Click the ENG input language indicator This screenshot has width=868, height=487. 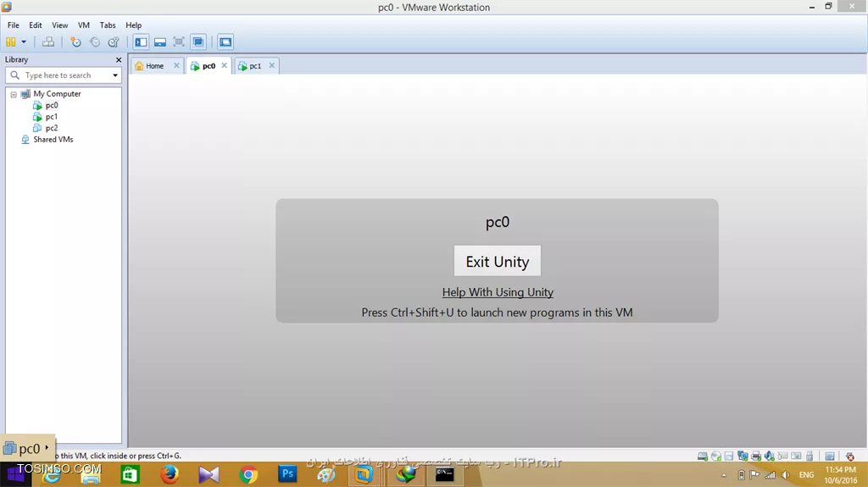point(807,475)
